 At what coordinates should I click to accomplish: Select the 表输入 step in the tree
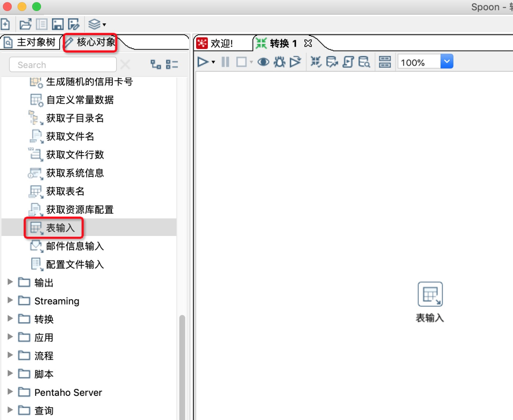point(60,228)
